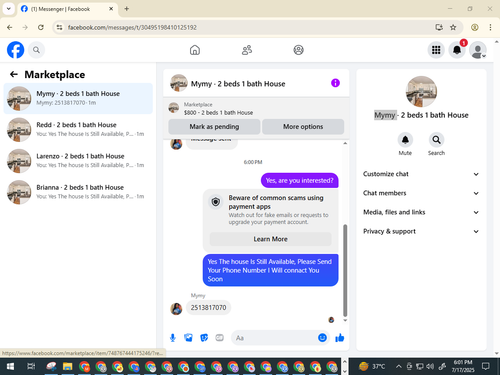Expand Chat members section
Viewport: 500px width, 375px height.
421,193
